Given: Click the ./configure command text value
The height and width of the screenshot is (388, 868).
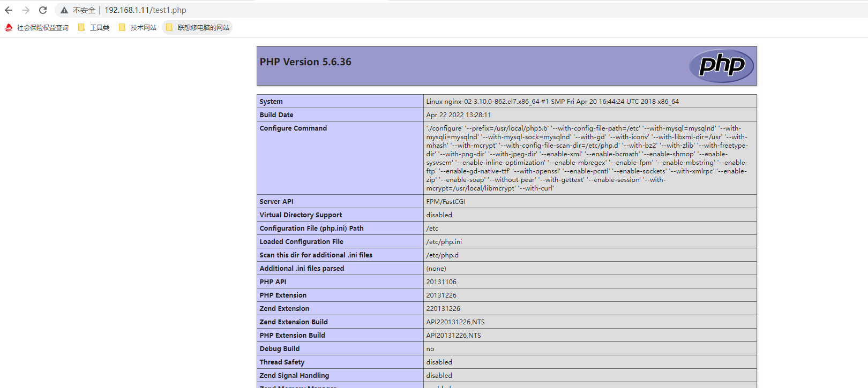Looking at the screenshot, I should pos(587,158).
